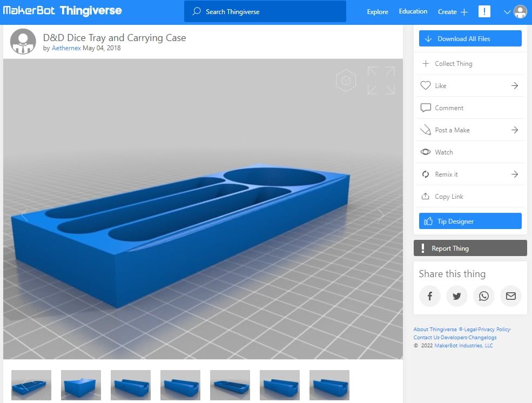
Task: Open the Education menu
Action: pos(413,11)
